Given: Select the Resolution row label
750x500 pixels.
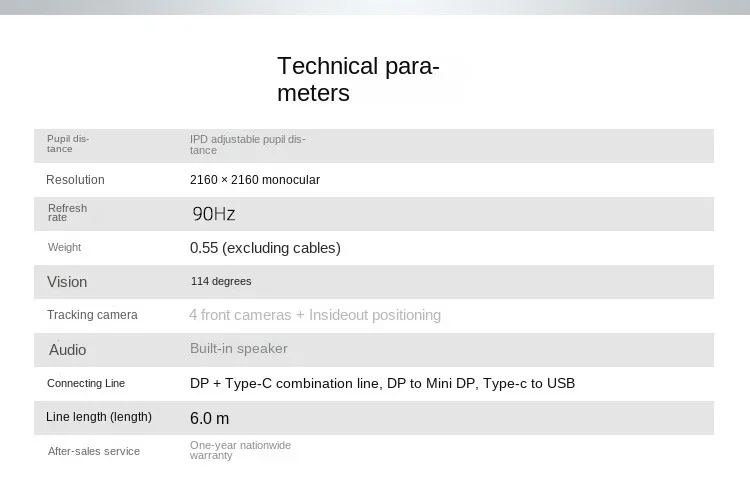Looking at the screenshot, I should point(75,180).
